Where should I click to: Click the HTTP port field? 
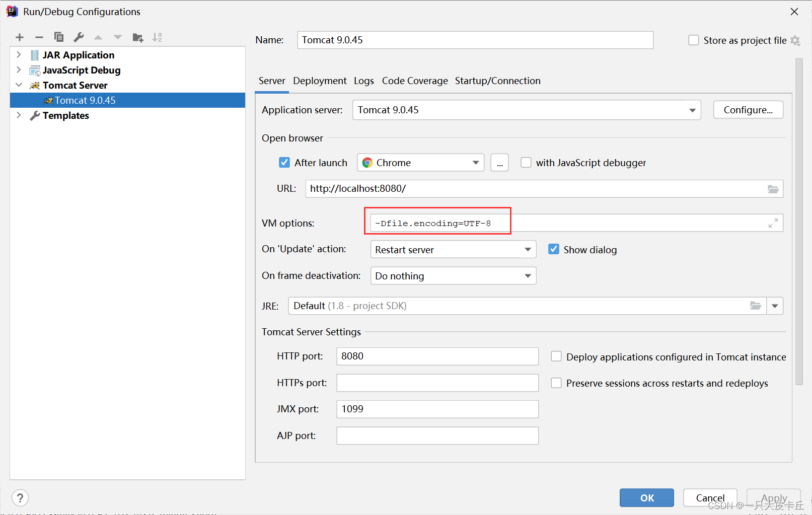pyautogui.click(x=437, y=356)
